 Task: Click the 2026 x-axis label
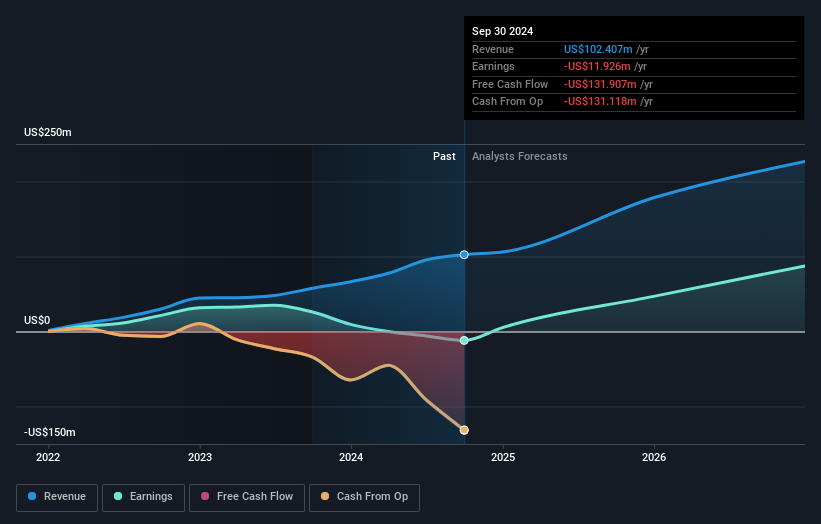(x=654, y=458)
